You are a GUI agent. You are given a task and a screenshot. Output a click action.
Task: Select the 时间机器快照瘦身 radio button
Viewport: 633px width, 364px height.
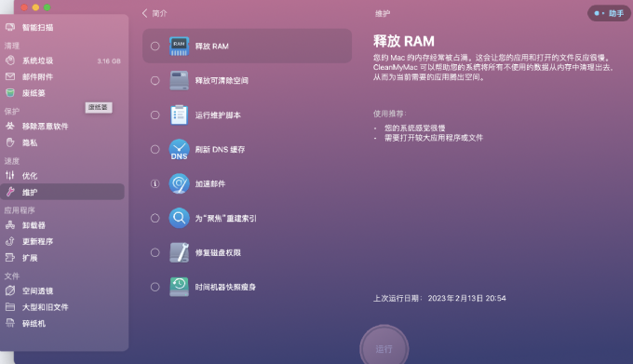(155, 287)
